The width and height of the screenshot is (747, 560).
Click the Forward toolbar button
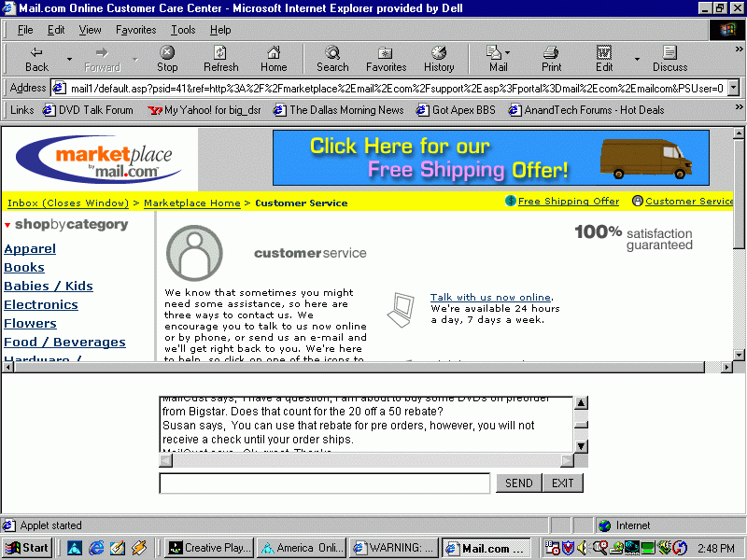[x=102, y=59]
